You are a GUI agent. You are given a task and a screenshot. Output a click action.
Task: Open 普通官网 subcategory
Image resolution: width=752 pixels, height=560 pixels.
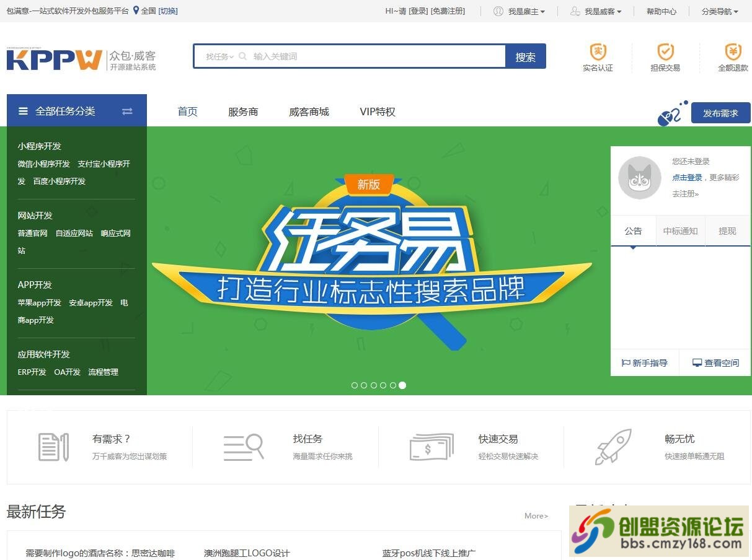click(33, 234)
